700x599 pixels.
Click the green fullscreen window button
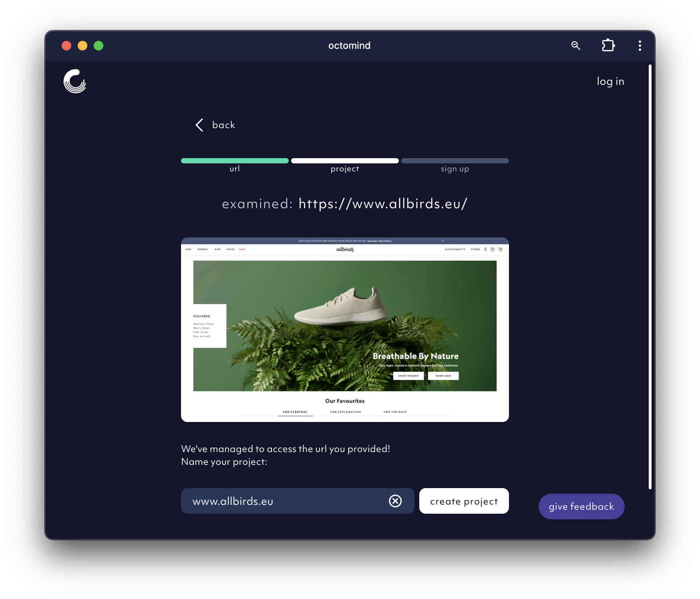click(99, 46)
